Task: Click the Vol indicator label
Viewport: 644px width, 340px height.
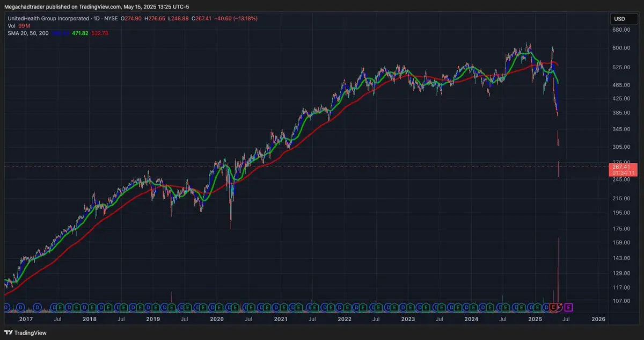Action: point(12,26)
